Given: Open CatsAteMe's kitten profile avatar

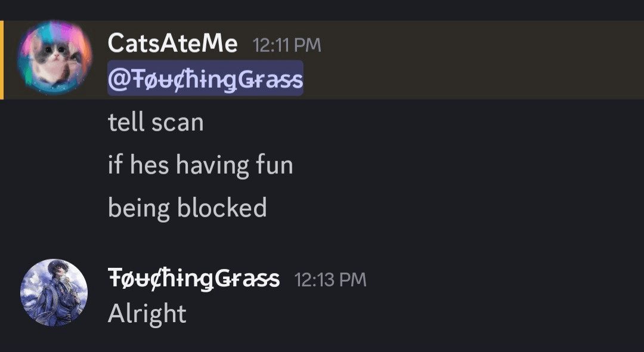Looking at the screenshot, I should (x=54, y=57).
